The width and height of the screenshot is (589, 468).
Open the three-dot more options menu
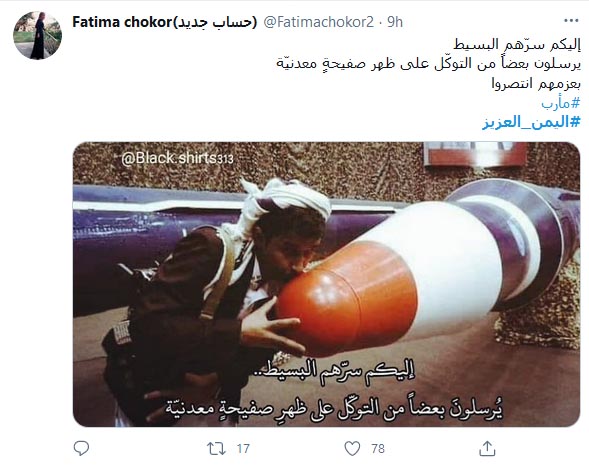click(x=571, y=21)
